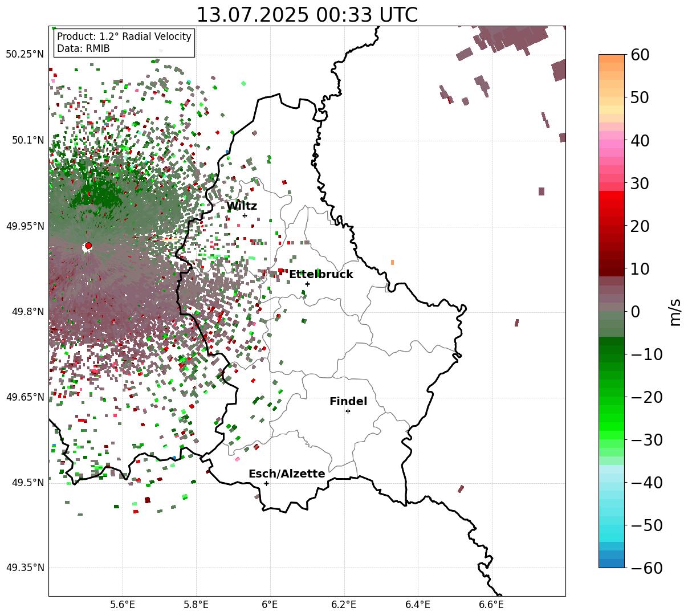
Task: Click the Data: RMIB text
Action: 83,49
